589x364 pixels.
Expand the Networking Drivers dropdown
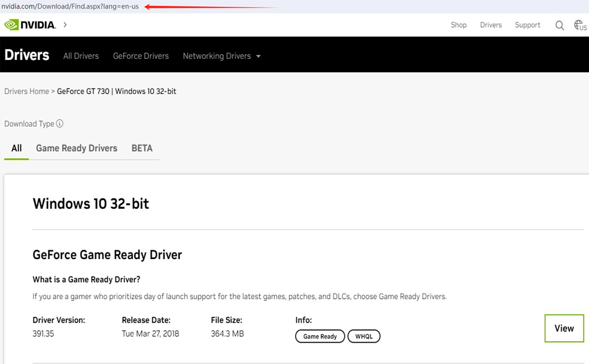222,56
